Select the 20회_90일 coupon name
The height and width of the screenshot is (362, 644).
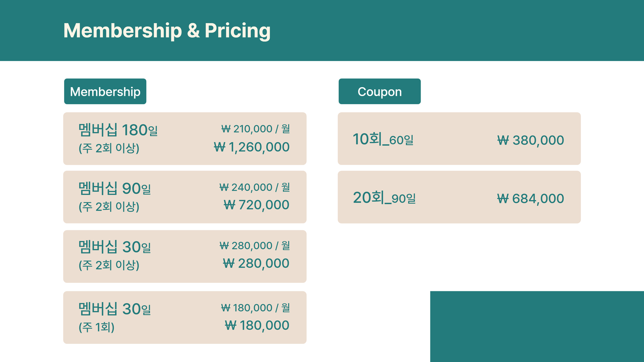pos(384,198)
